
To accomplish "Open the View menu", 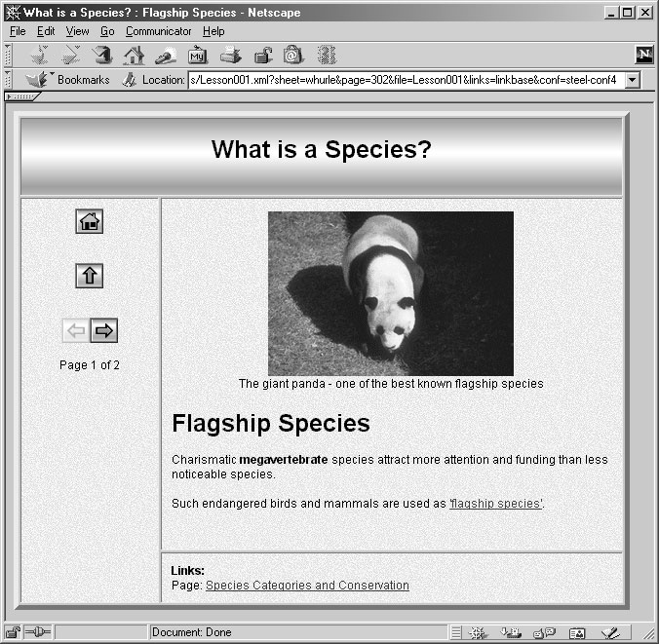I will [x=77, y=31].
